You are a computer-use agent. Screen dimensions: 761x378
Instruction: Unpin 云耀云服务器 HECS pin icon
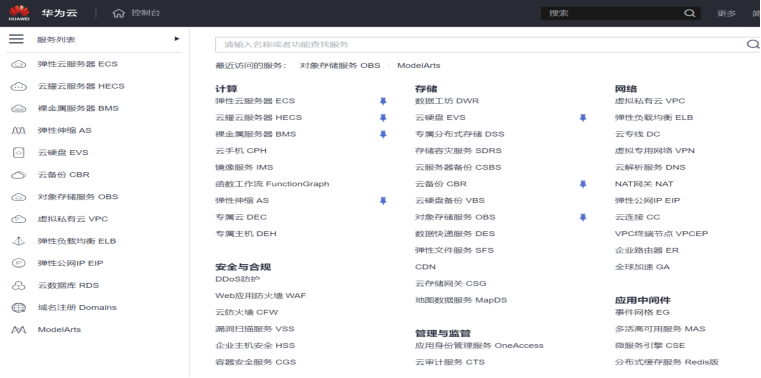click(x=383, y=117)
